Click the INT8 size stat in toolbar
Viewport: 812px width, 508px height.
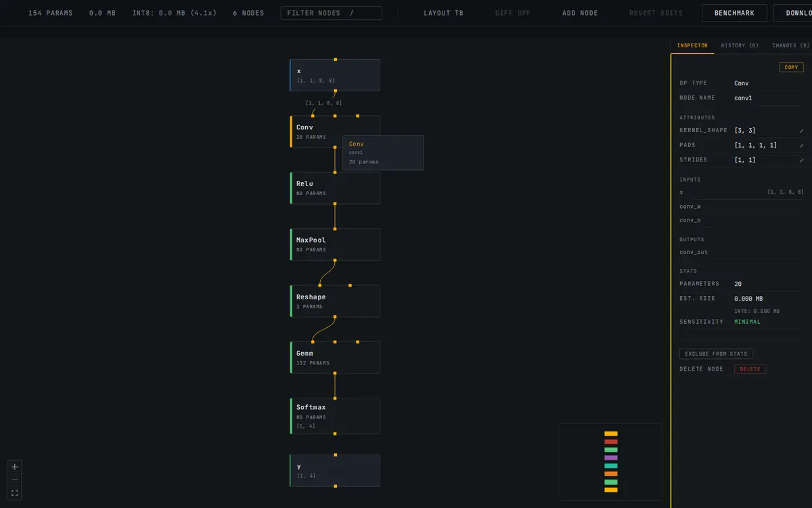pyautogui.click(x=175, y=13)
